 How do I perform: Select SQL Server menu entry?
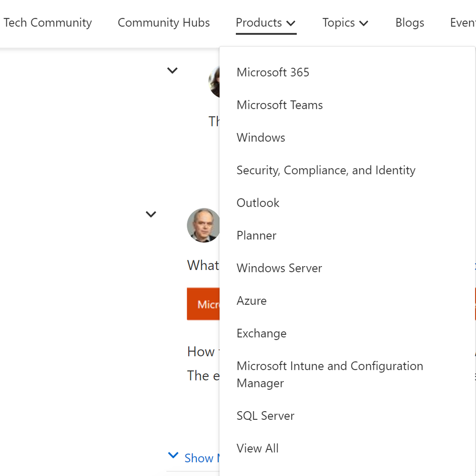(x=265, y=416)
